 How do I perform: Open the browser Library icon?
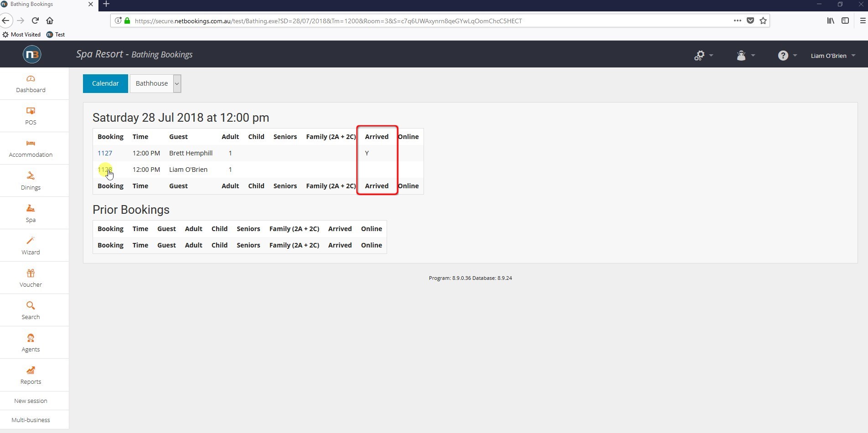point(831,21)
